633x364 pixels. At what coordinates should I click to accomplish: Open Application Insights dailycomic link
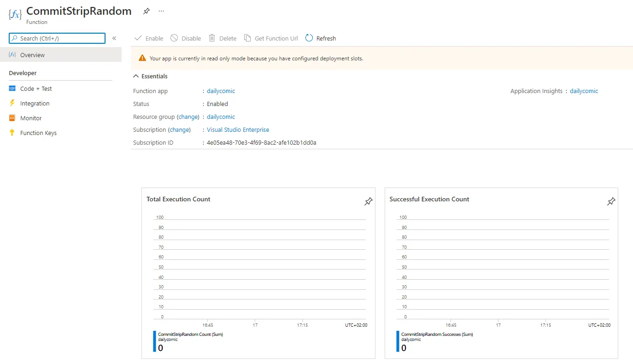click(584, 91)
